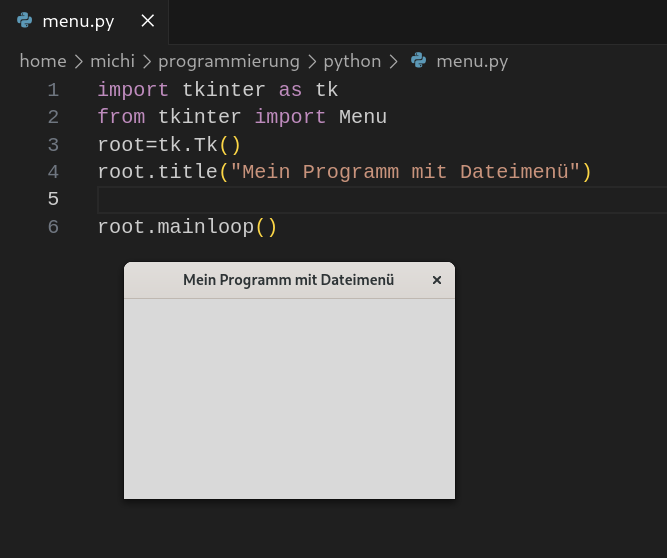This screenshot has width=667, height=558.
Task: Click line number 1 in the gutter
Action: 53,90
